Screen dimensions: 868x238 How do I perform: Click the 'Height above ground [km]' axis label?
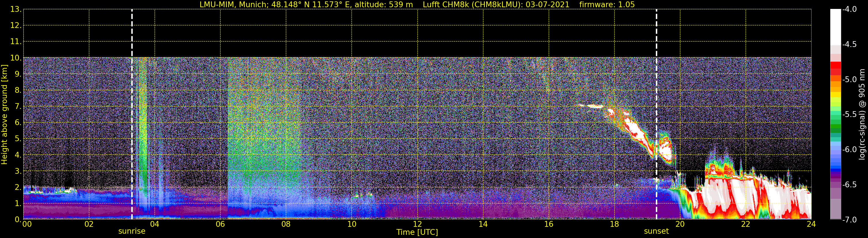click(x=4, y=115)
